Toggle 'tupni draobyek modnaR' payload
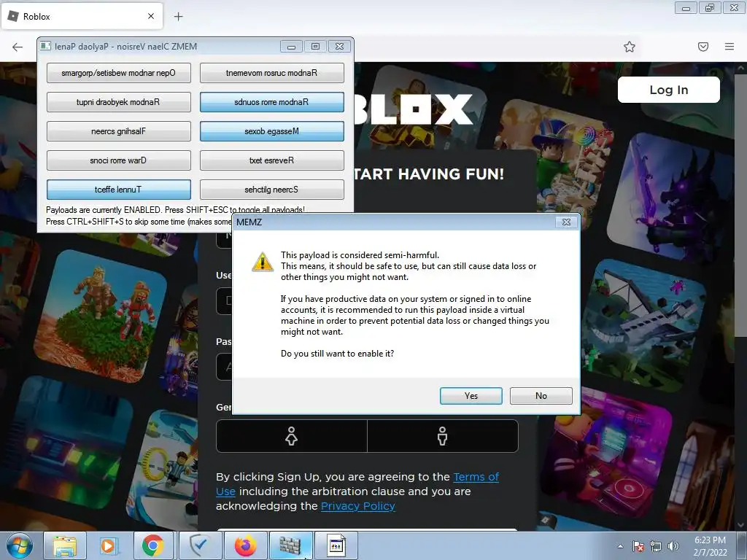 [119, 102]
